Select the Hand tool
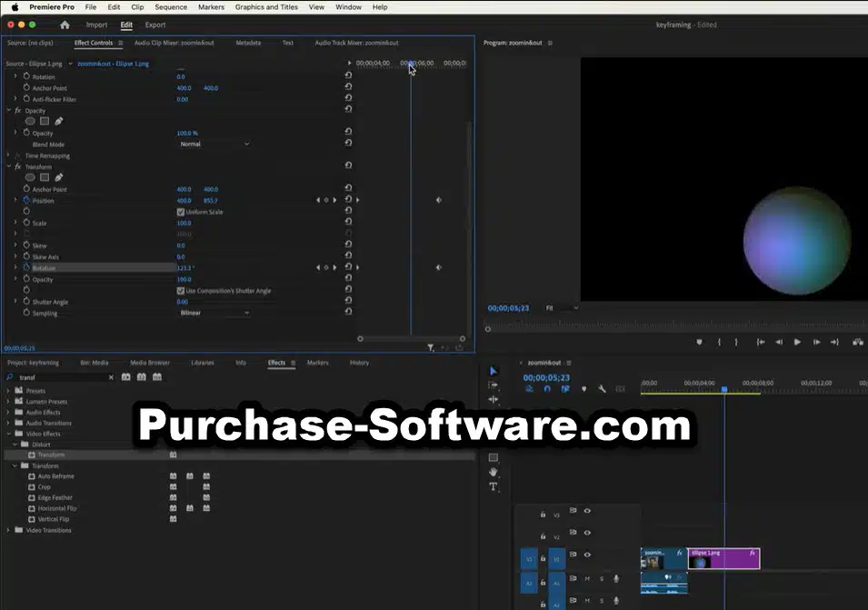The width and height of the screenshot is (868, 610). (493, 472)
